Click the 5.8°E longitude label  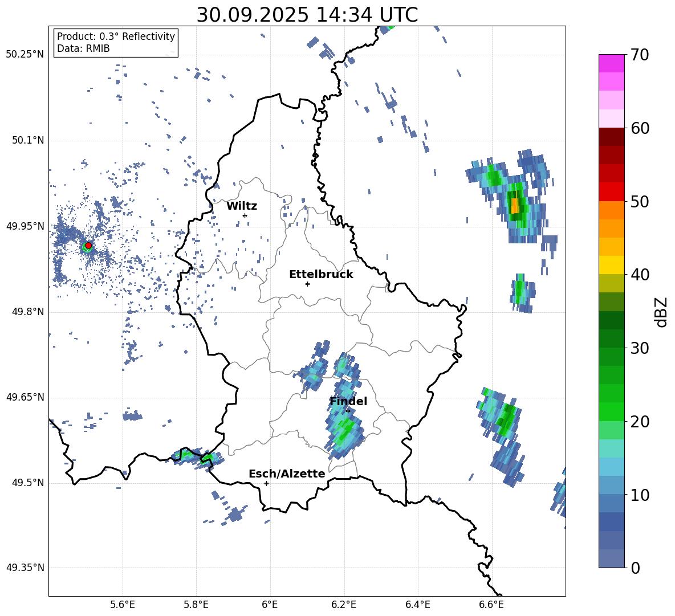(x=196, y=605)
